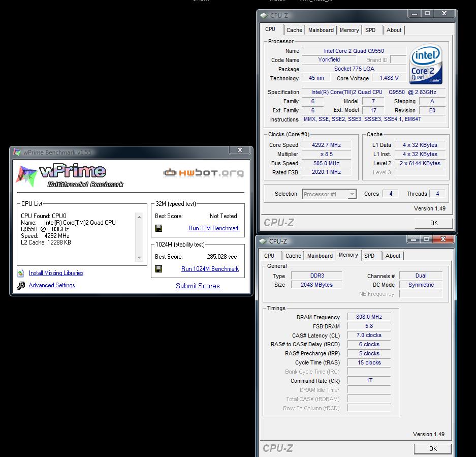Open the About tab in the lower CPU-Z
The image size is (476, 457).
pyautogui.click(x=393, y=256)
